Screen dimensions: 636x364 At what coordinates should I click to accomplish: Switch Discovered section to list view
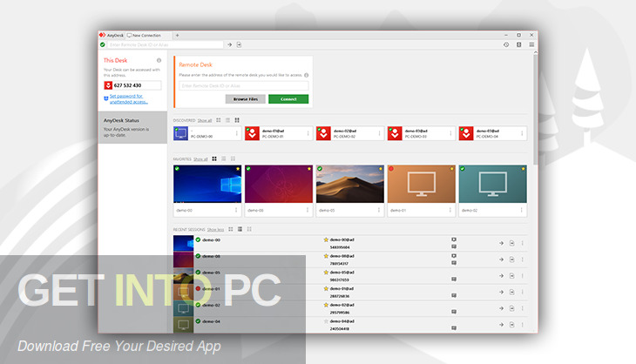point(227,120)
